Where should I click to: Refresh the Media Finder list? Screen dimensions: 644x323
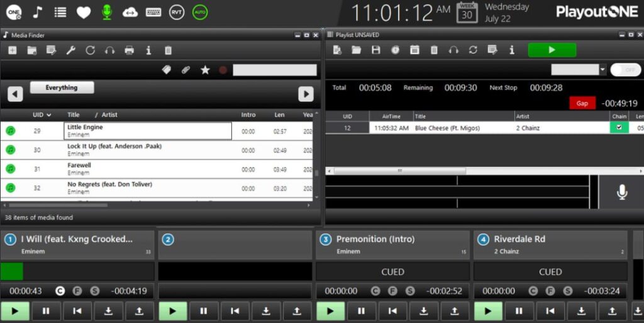(x=91, y=50)
